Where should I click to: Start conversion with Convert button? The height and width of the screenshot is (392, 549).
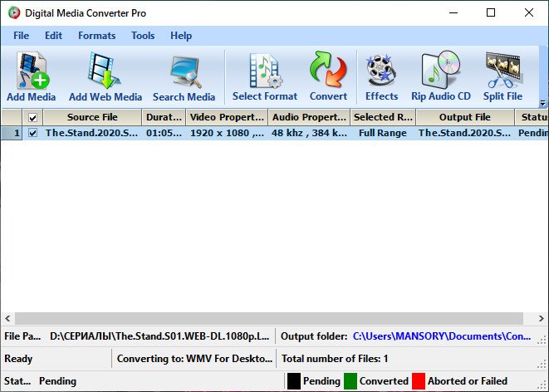click(328, 76)
